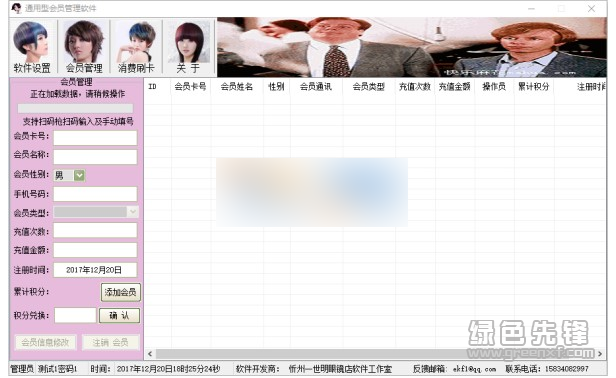Viewport: 616px width, 378px height.
Task: Click the app icon in title bar
Action: [16, 8]
